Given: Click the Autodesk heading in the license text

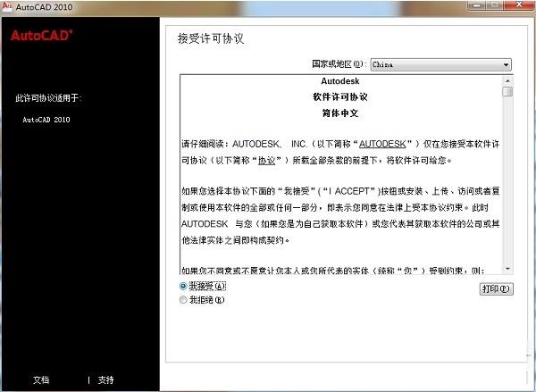Looking at the screenshot, I should point(340,81).
